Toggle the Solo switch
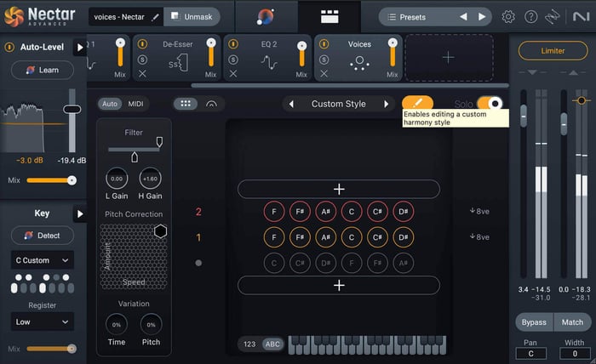 coord(490,104)
